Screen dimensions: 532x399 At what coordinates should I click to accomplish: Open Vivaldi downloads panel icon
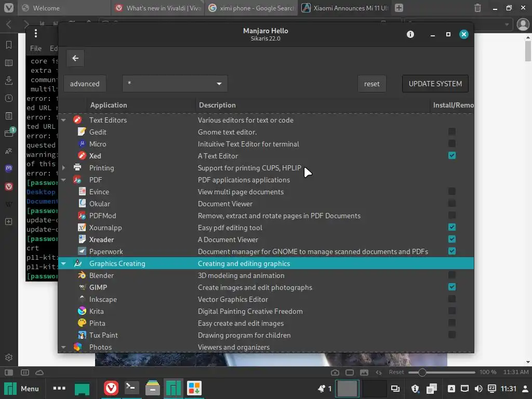tap(9, 81)
